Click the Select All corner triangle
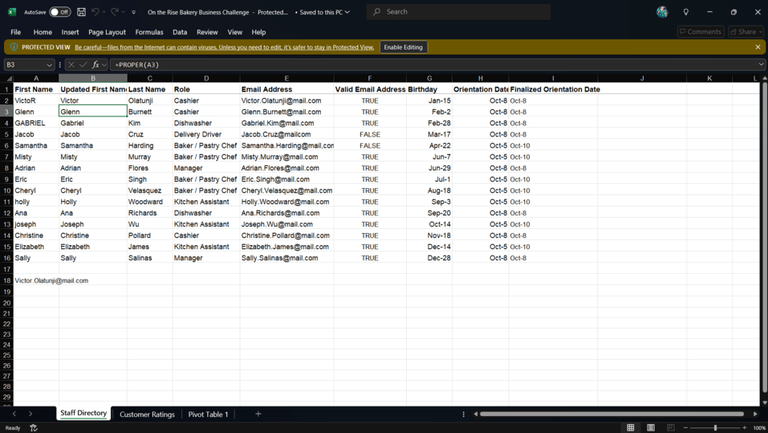 (8, 78)
